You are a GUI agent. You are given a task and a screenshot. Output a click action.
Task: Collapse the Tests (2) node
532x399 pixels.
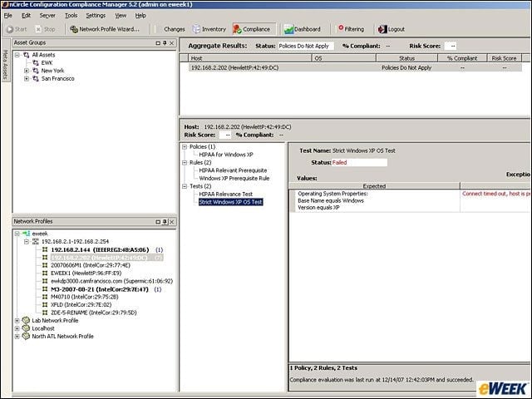coord(185,186)
